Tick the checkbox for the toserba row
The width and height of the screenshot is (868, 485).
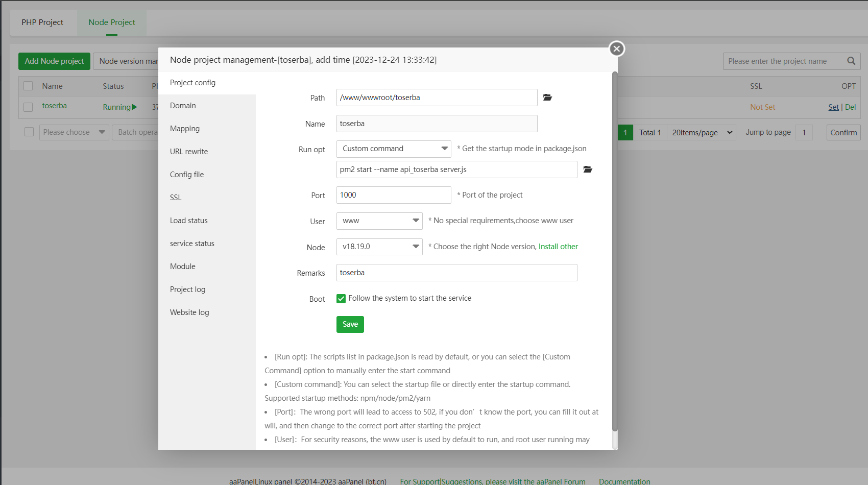pyautogui.click(x=29, y=107)
